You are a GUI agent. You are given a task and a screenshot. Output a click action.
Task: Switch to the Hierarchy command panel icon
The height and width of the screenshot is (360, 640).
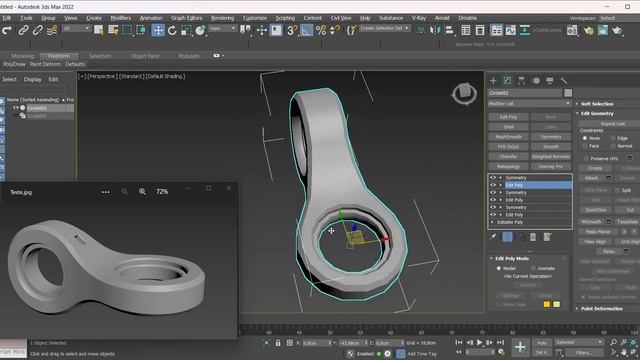(521, 81)
